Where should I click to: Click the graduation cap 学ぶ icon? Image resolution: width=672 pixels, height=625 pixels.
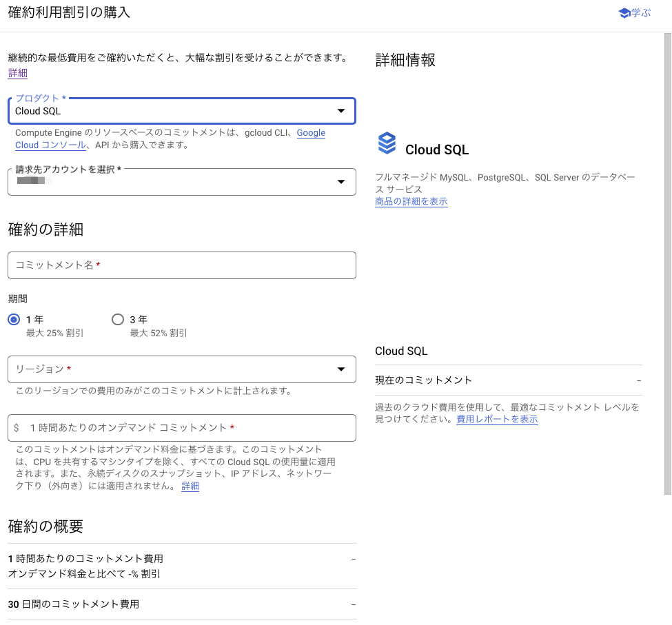(x=624, y=13)
